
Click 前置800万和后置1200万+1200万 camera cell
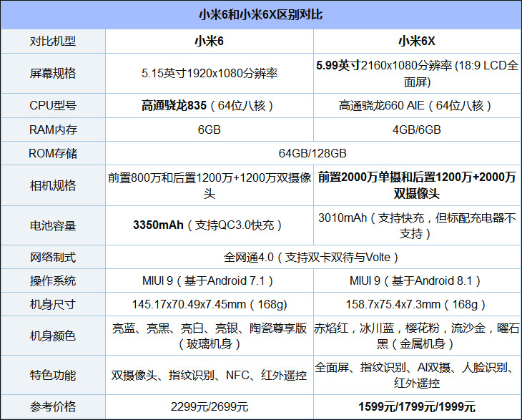click(x=210, y=185)
